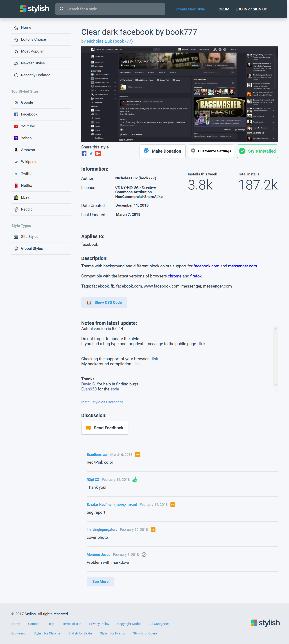Share style via Facebook icon
The image size is (289, 644).
(x=84, y=153)
